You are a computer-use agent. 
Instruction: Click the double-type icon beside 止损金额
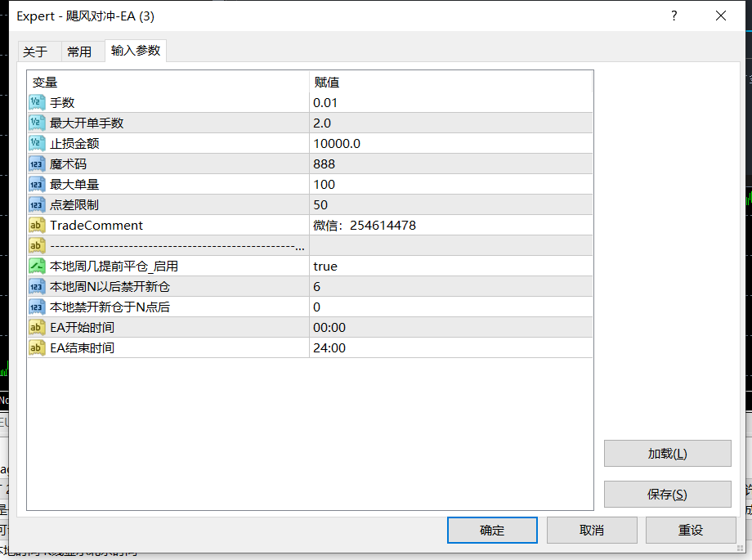37,143
